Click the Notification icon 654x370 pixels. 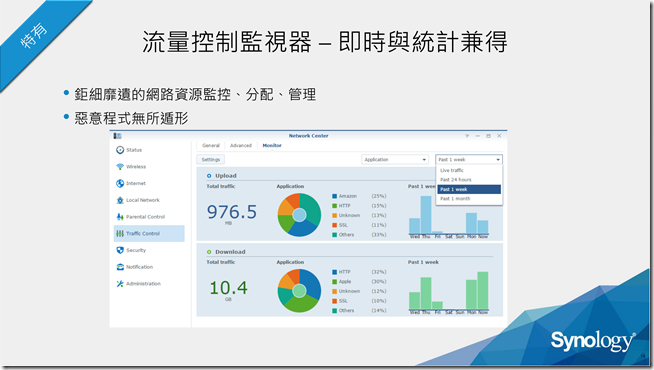tap(120, 267)
